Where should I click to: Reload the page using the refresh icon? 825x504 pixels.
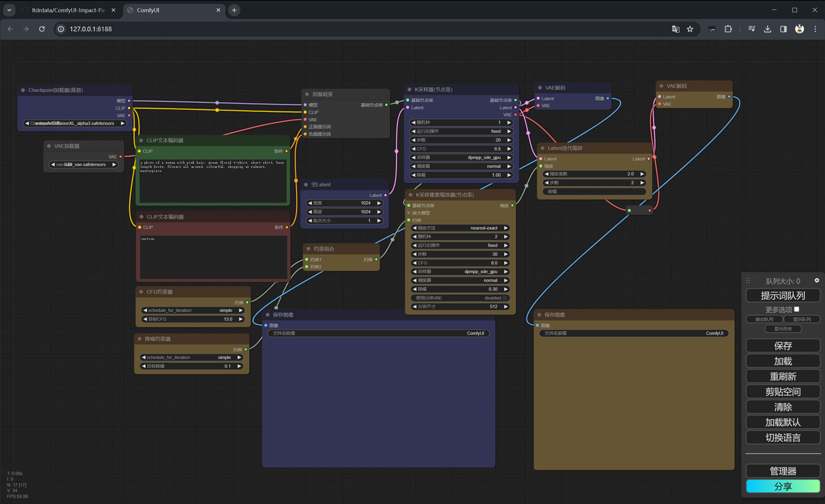pyautogui.click(x=42, y=29)
